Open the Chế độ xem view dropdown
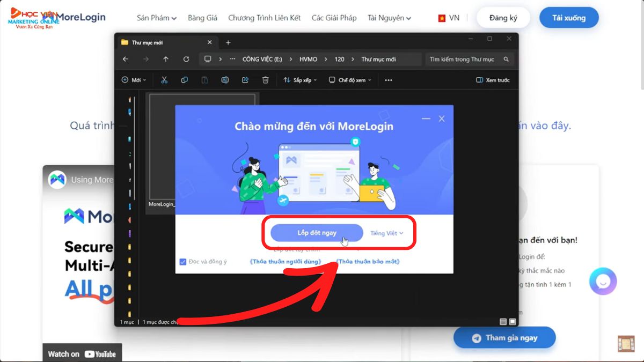The height and width of the screenshot is (362, 644). point(349,80)
